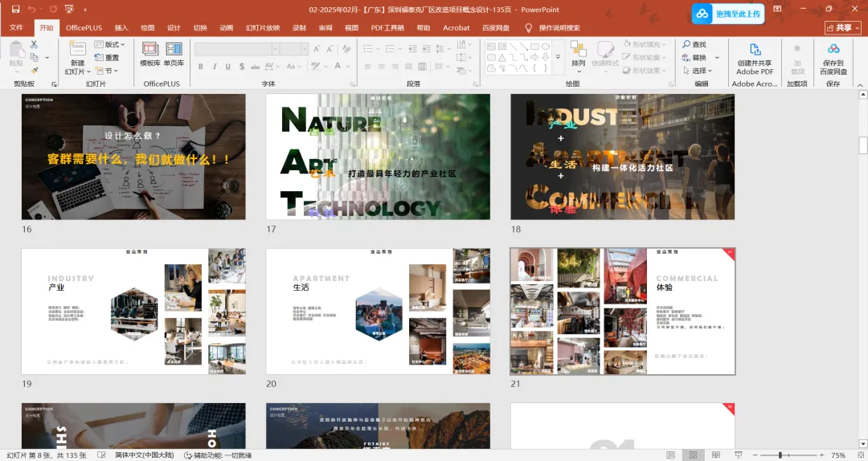Select slide 21 Commercial 体验 thumbnail
Viewport: 868px width, 461px height.
623,312
